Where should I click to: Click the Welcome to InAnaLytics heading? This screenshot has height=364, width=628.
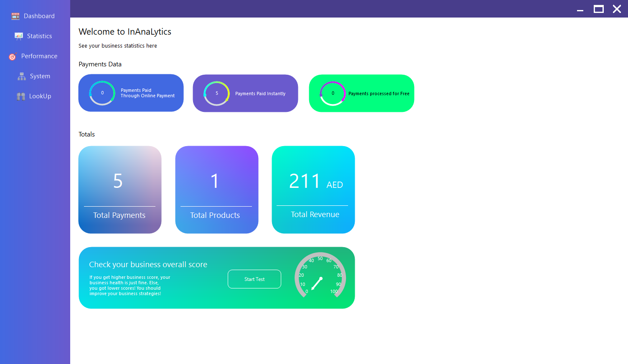125,32
